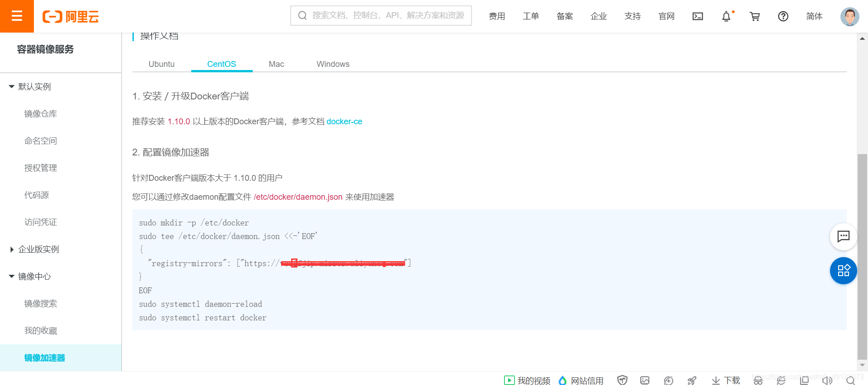
Task: Go to 命名空间 in sidebar
Action: pos(41,141)
